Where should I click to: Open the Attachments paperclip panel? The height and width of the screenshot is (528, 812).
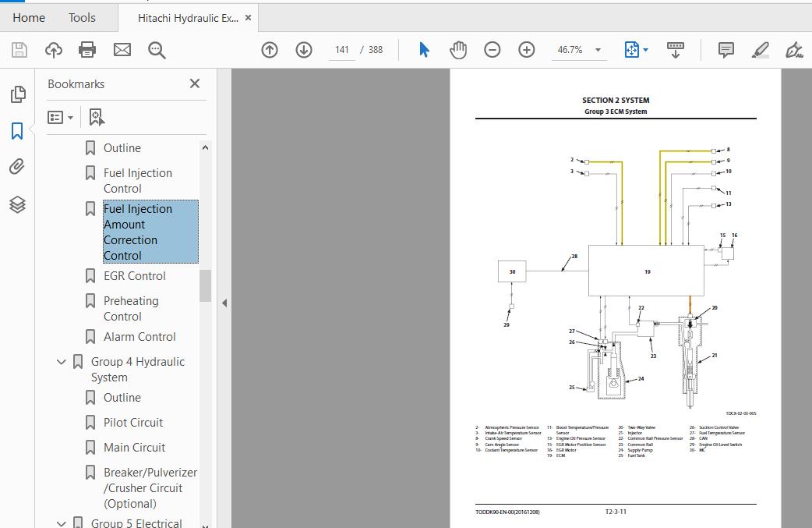pos(17,167)
